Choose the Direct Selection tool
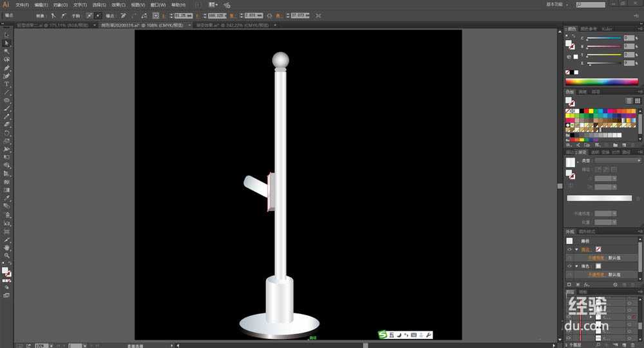Screen dimensions: 644x348 [7, 43]
